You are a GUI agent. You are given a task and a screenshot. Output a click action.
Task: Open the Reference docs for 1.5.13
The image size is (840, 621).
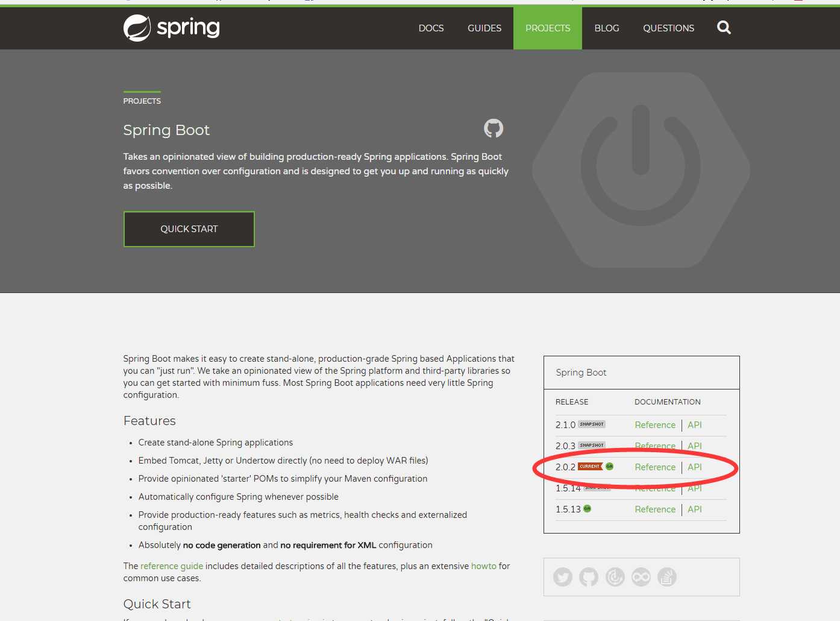[x=655, y=509]
